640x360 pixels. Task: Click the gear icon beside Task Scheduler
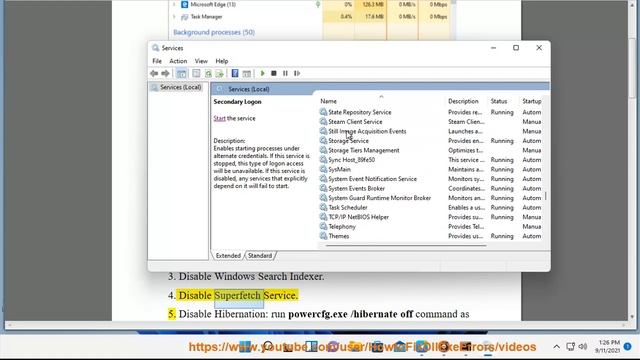pyautogui.click(x=323, y=207)
